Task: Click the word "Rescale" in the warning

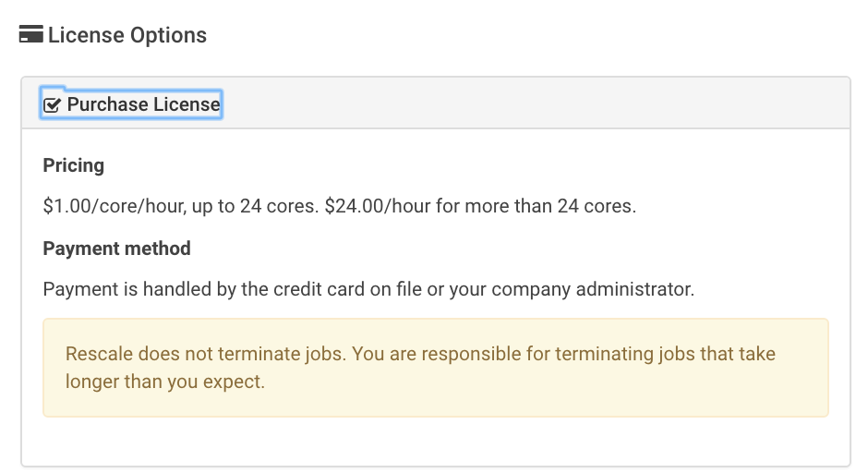Action: (x=99, y=354)
